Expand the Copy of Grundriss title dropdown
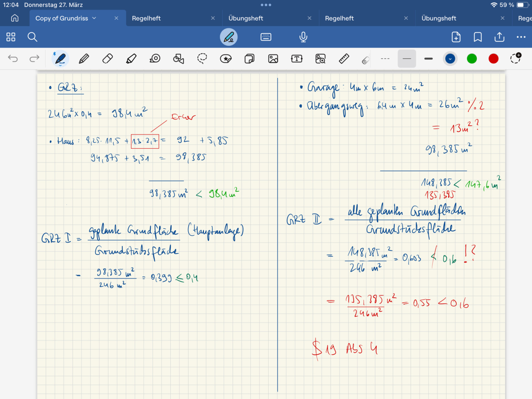The width and height of the screenshot is (532, 399). pos(94,18)
